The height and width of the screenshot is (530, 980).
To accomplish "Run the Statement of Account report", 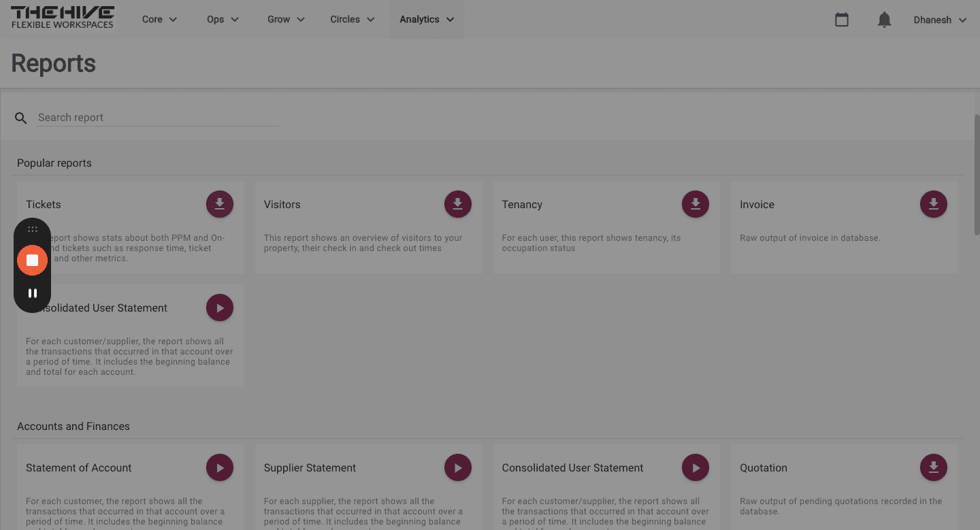I will 220,467.
